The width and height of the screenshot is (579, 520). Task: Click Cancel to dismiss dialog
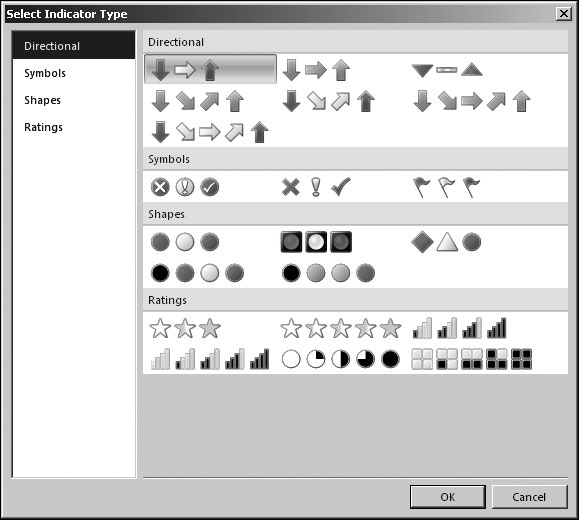click(x=529, y=497)
